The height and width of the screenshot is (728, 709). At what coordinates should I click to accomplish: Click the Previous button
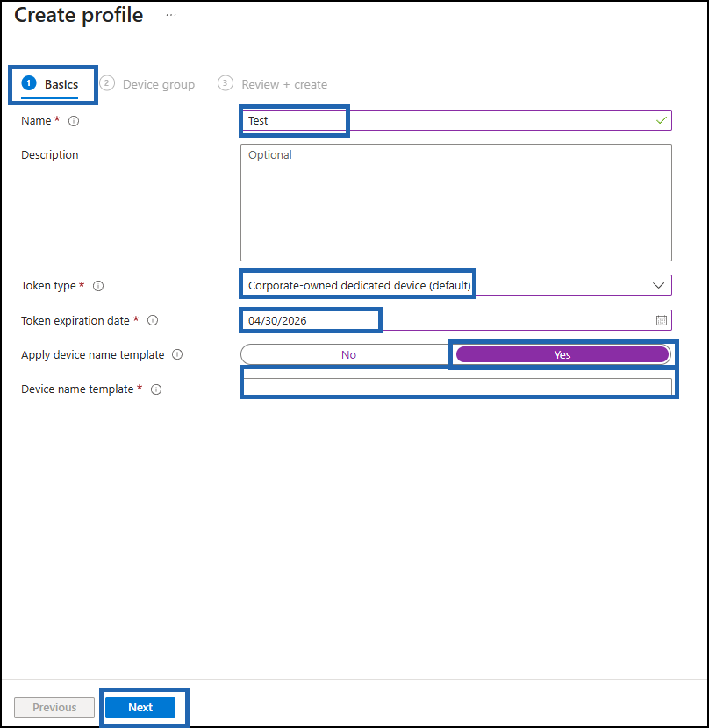[54, 707]
